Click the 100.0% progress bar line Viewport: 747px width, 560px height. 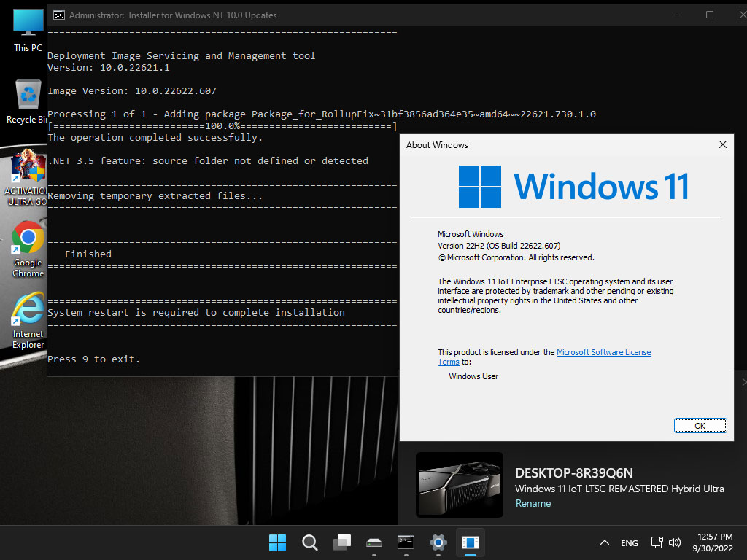[x=222, y=126]
